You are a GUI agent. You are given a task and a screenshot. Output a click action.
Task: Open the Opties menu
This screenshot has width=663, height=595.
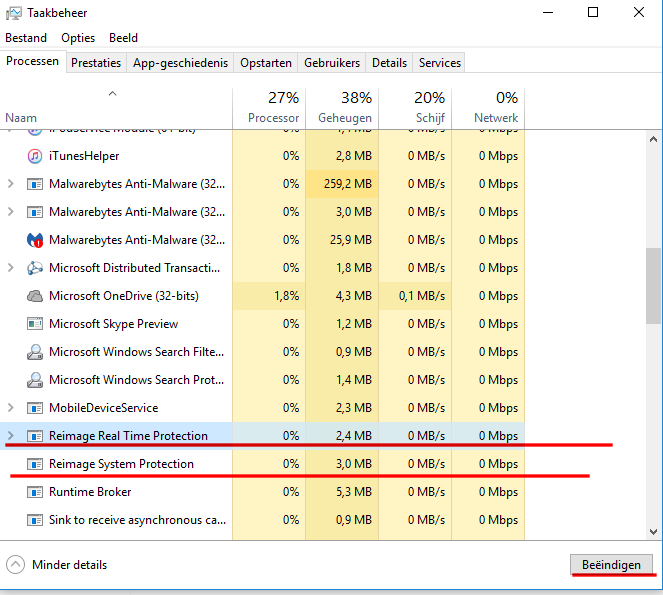tap(78, 37)
